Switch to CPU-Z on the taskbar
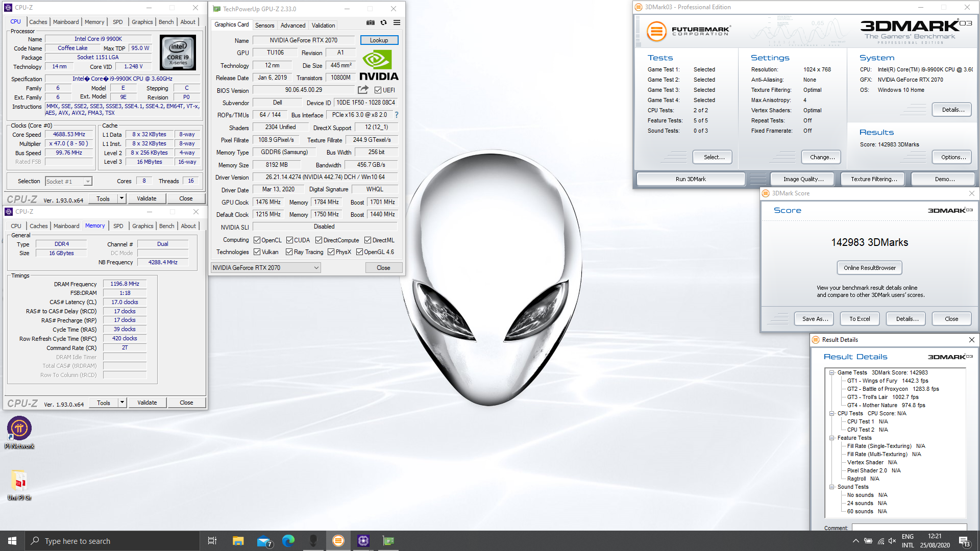The width and height of the screenshot is (980, 551). click(x=363, y=541)
